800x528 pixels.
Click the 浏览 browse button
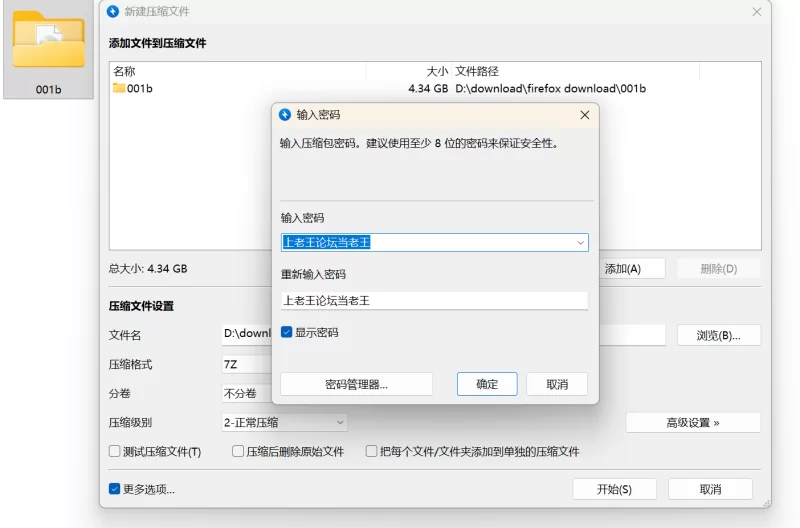(718, 335)
